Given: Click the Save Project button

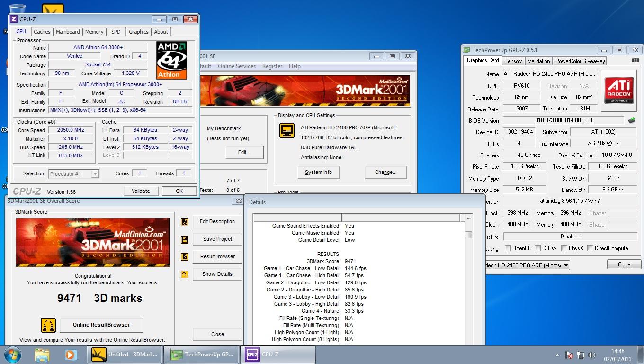Looking at the screenshot, I should point(217,239).
